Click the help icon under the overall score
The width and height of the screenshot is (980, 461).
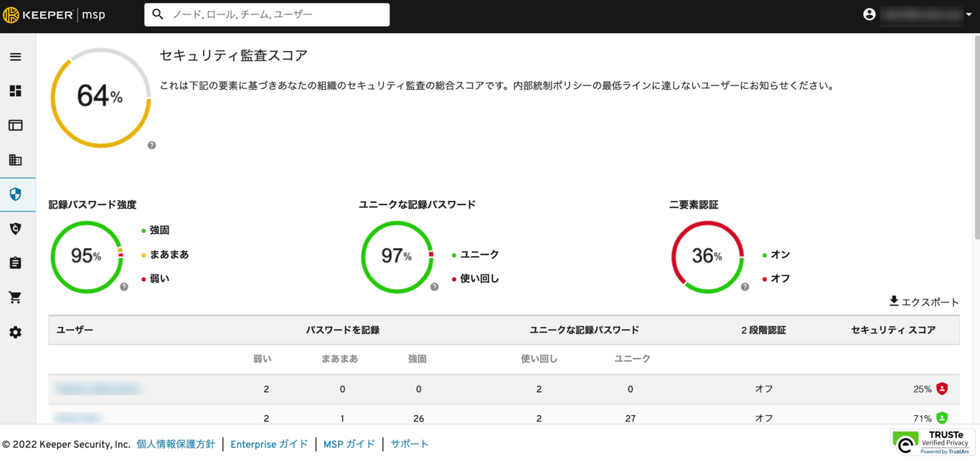(x=151, y=145)
